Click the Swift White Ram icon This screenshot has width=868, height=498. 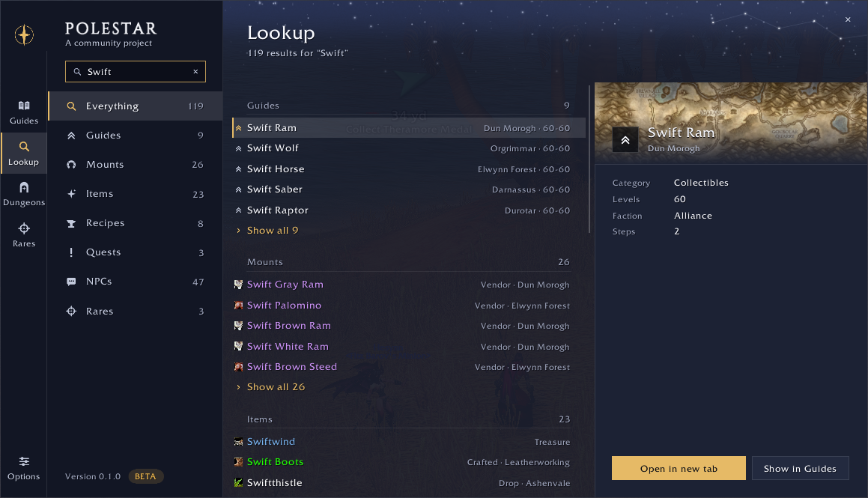239,347
